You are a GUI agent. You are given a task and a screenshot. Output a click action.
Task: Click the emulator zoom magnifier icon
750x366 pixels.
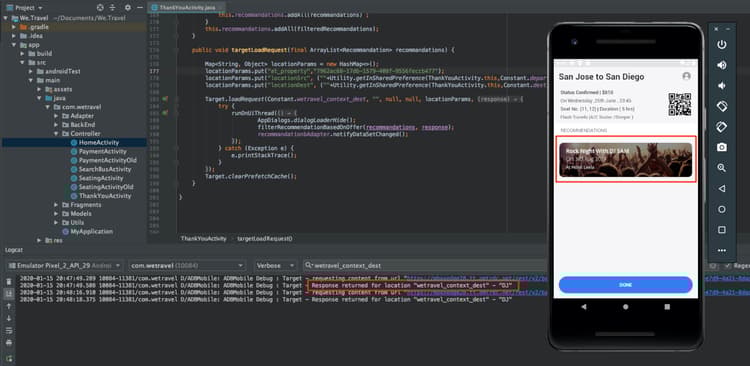point(722,168)
